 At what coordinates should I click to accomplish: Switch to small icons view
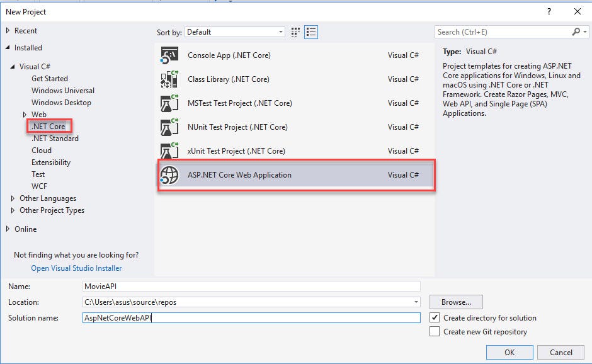[295, 31]
